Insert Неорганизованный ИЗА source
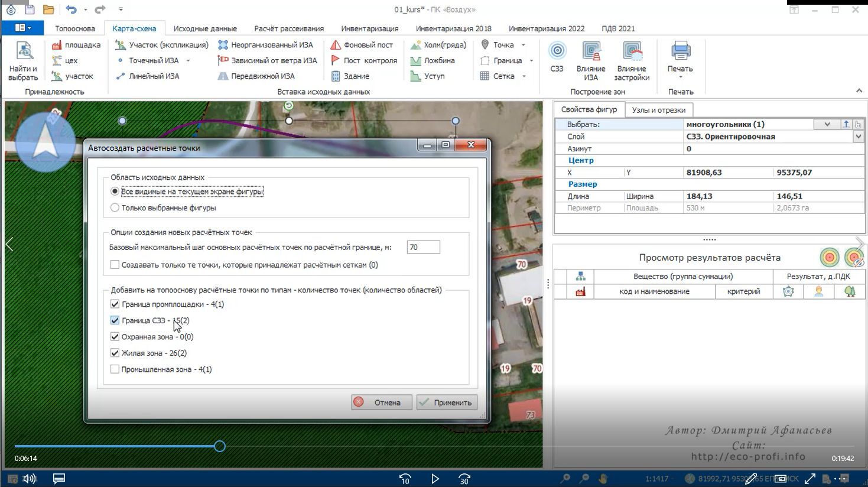This screenshot has height=487, width=868. point(265,45)
